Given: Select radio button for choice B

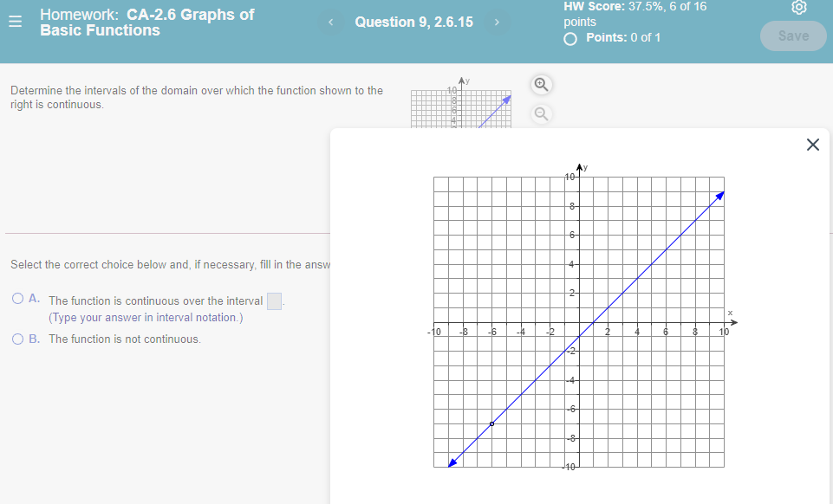Looking at the screenshot, I should pyautogui.click(x=17, y=339).
